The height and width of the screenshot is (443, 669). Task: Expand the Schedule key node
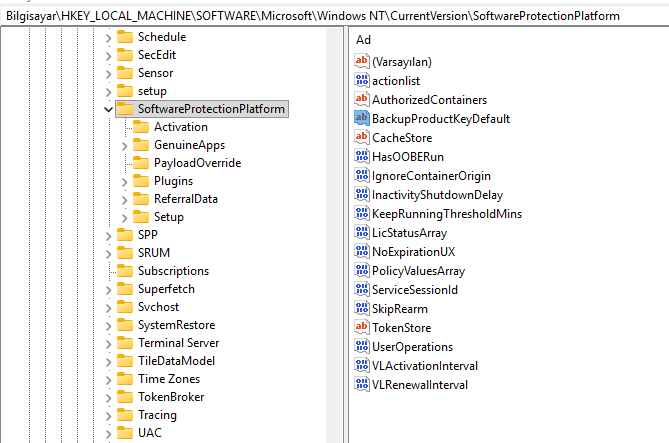[108, 37]
